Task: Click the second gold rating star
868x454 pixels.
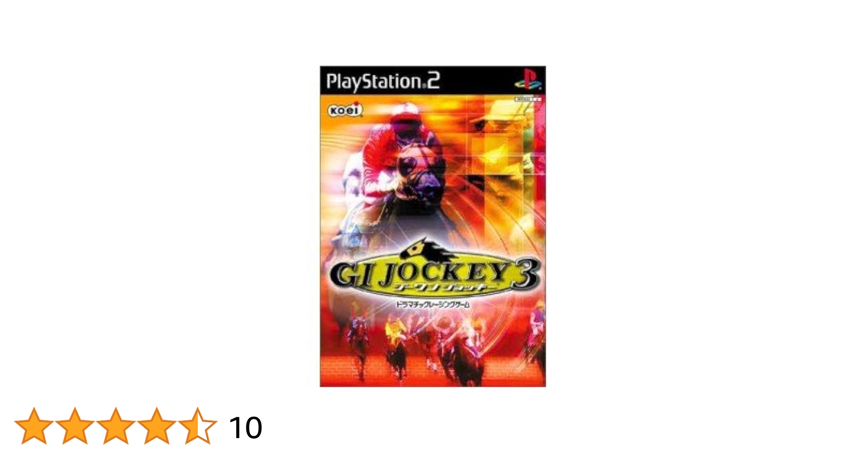Action: [75, 426]
